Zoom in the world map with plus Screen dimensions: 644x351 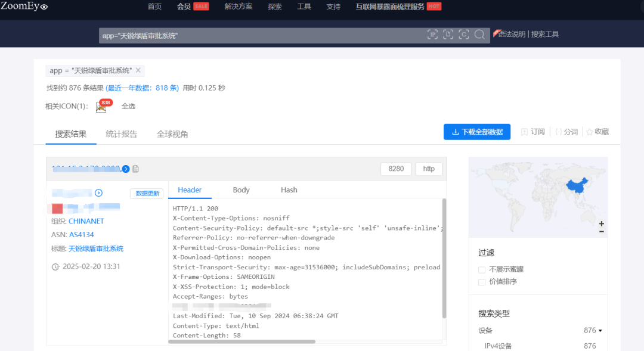(601, 223)
